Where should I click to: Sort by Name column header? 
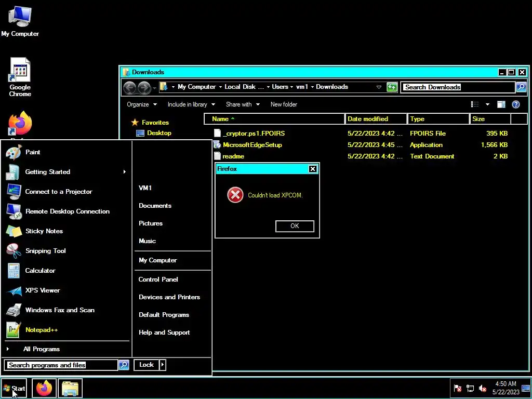coord(274,119)
